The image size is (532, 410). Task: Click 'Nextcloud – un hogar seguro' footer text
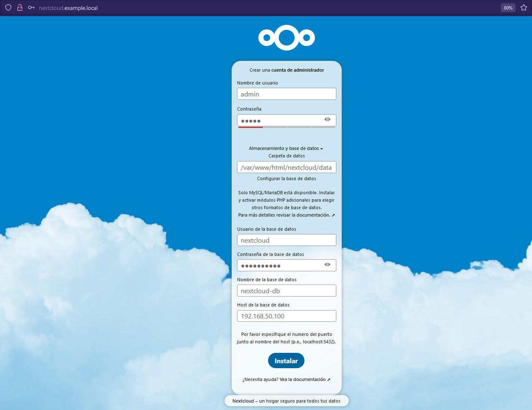pyautogui.click(x=286, y=401)
